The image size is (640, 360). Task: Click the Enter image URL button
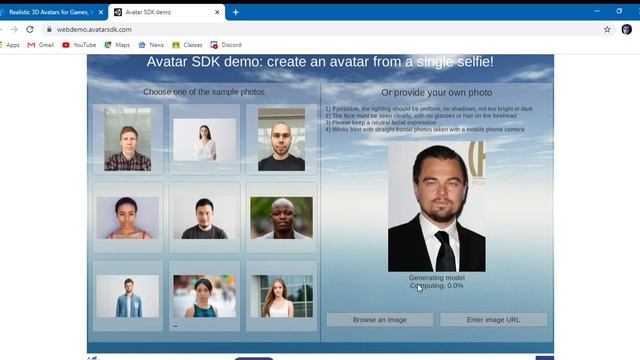point(493,320)
